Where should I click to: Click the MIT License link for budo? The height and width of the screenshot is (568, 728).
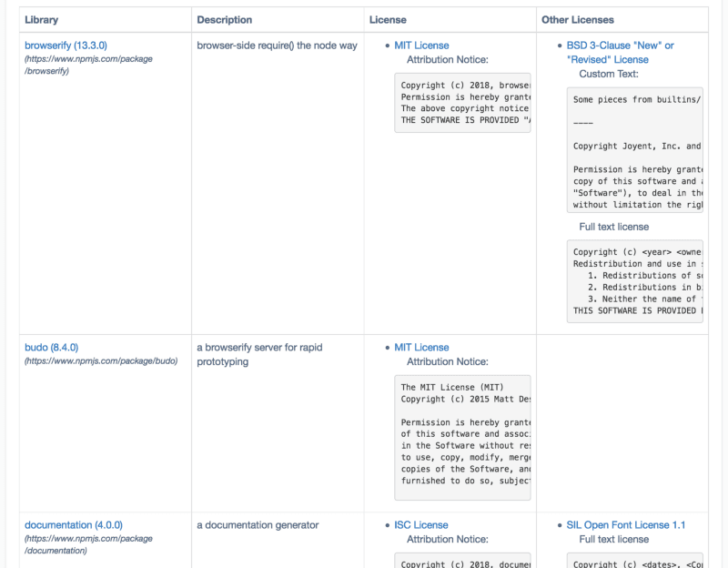pyautogui.click(x=420, y=347)
